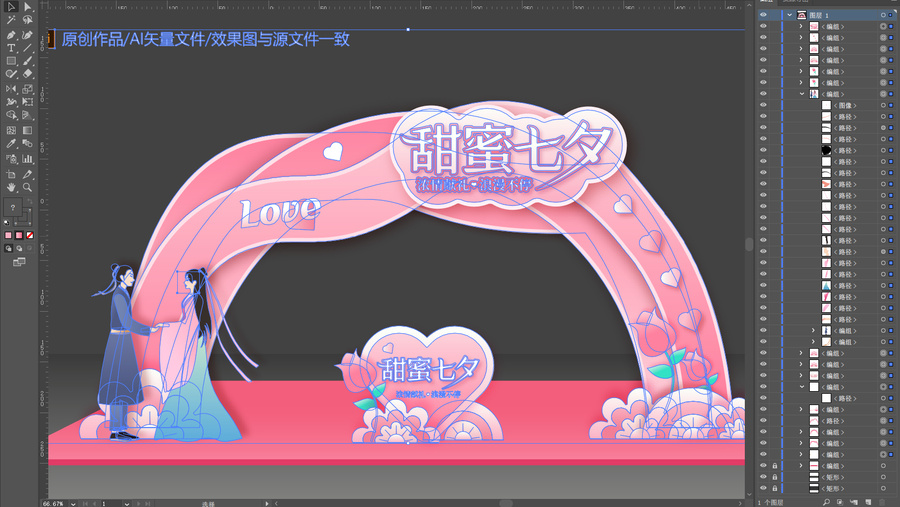Collapse the 图层 1 layer tree
Image resolution: width=900 pixels, height=507 pixels.
pyautogui.click(x=790, y=15)
